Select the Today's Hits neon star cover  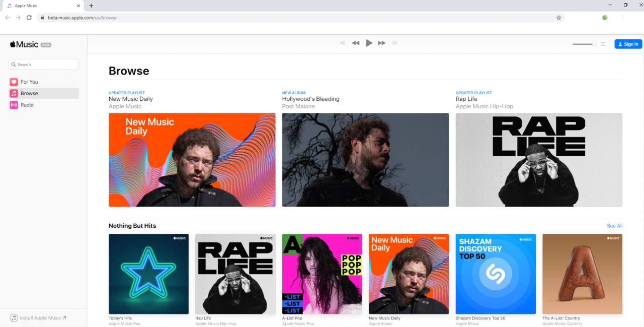[x=148, y=274]
